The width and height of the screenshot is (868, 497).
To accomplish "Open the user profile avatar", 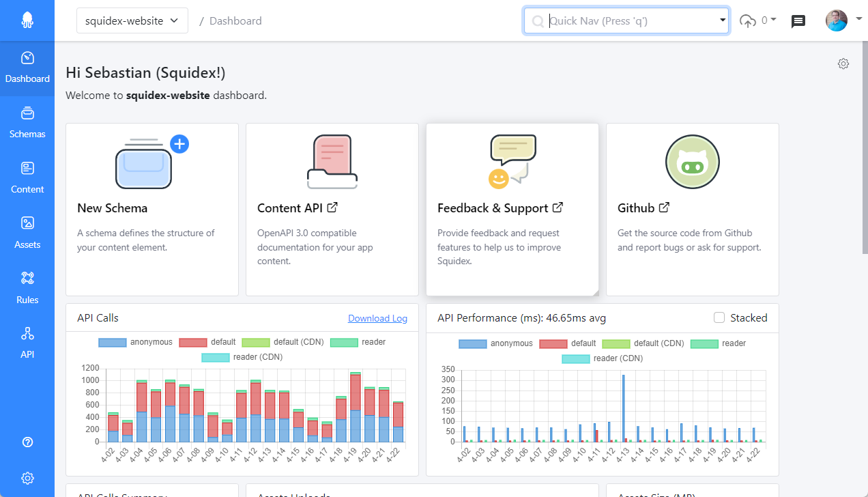I will tap(837, 20).
